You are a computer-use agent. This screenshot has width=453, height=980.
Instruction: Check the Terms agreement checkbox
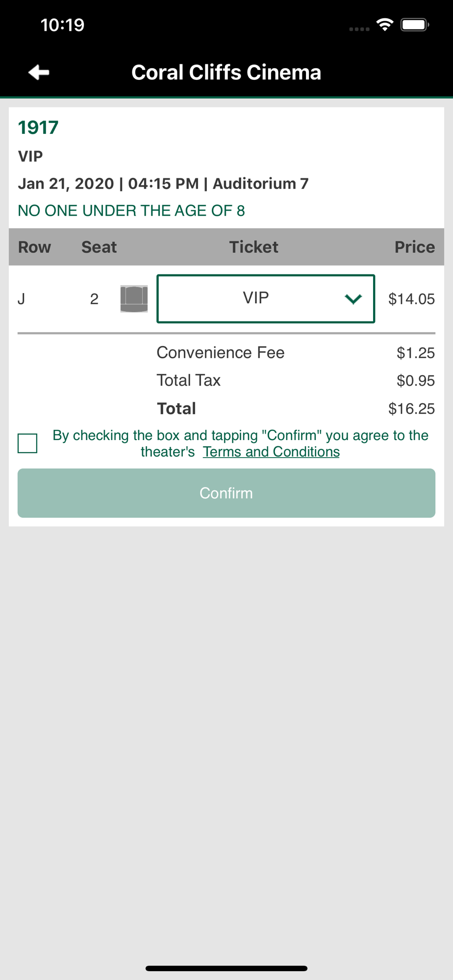point(27,443)
